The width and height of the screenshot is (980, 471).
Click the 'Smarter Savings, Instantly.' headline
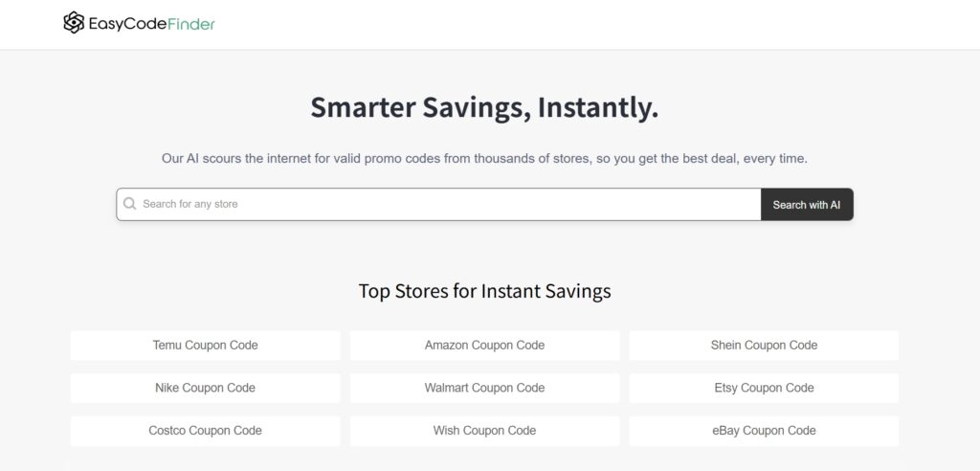[484, 107]
